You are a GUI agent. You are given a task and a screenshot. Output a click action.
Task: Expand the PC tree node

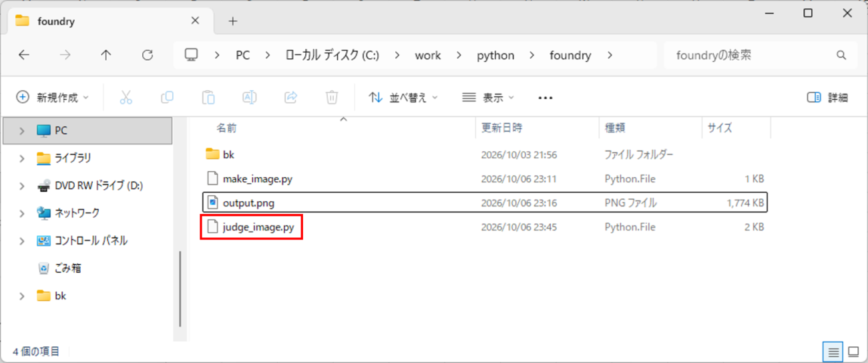pos(22,131)
